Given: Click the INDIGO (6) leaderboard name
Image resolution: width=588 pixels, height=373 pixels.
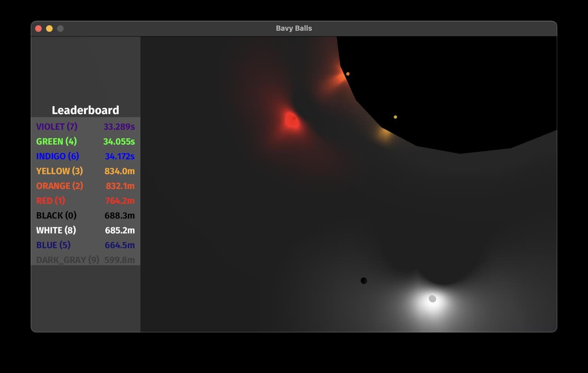Looking at the screenshot, I should (58, 156).
